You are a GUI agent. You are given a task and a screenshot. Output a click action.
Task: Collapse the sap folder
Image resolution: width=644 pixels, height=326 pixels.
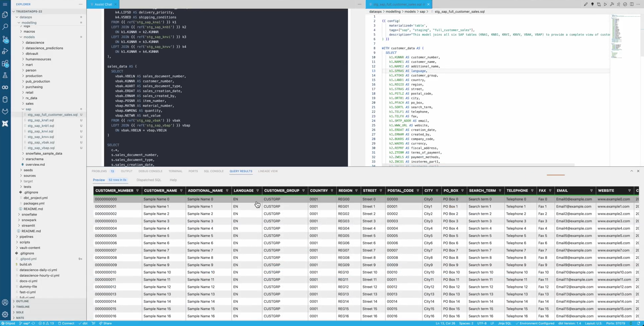(x=28, y=109)
